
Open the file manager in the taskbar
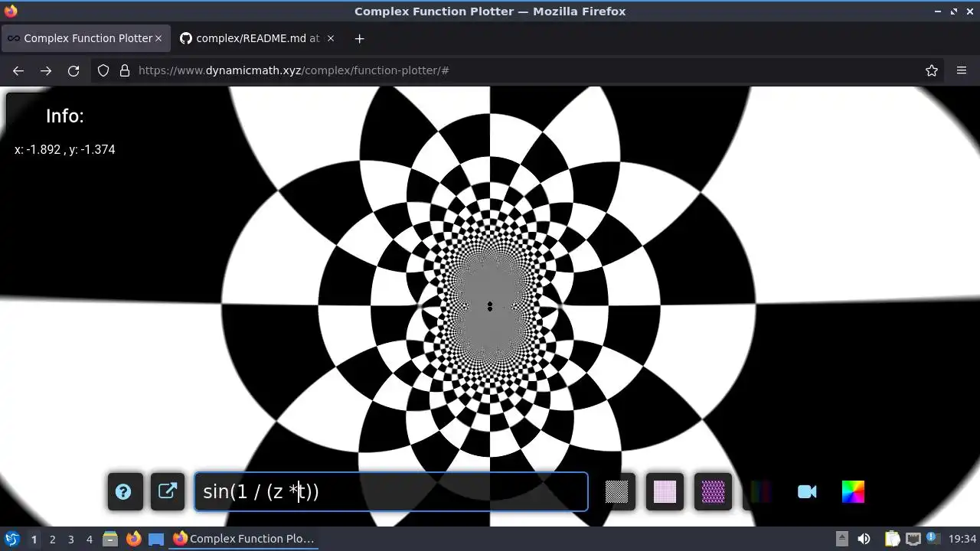tap(110, 539)
